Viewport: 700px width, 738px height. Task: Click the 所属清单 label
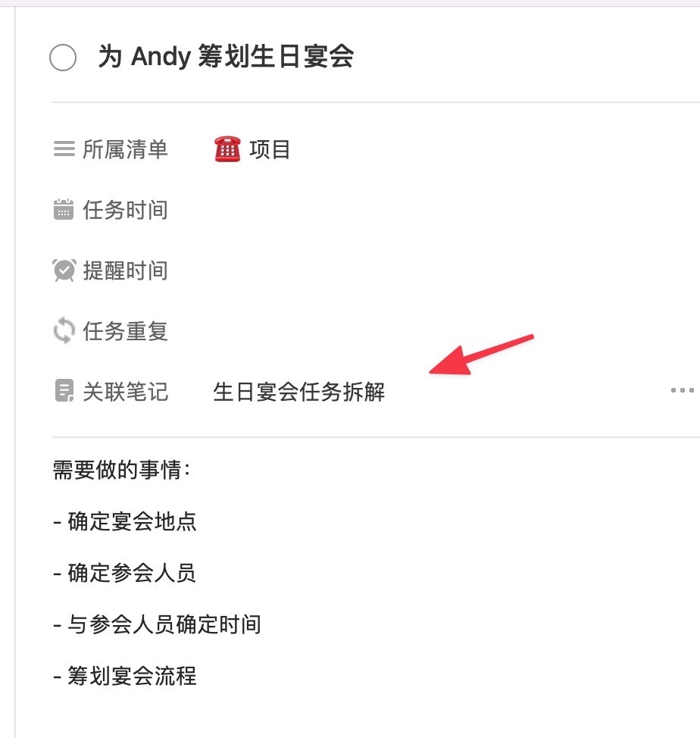point(125,150)
